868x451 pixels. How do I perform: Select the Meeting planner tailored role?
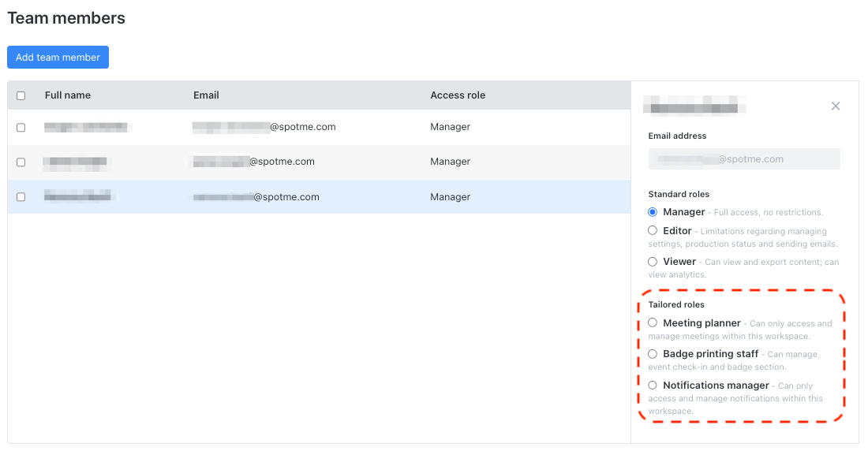click(653, 322)
